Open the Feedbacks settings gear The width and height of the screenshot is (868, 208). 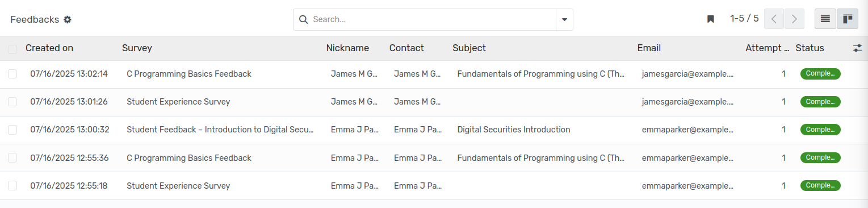pyautogui.click(x=68, y=19)
